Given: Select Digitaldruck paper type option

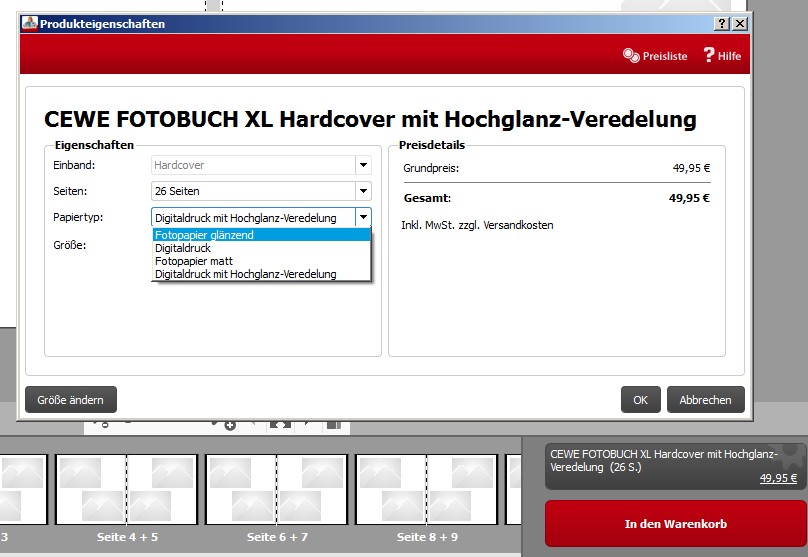Looking at the screenshot, I should point(261,248).
